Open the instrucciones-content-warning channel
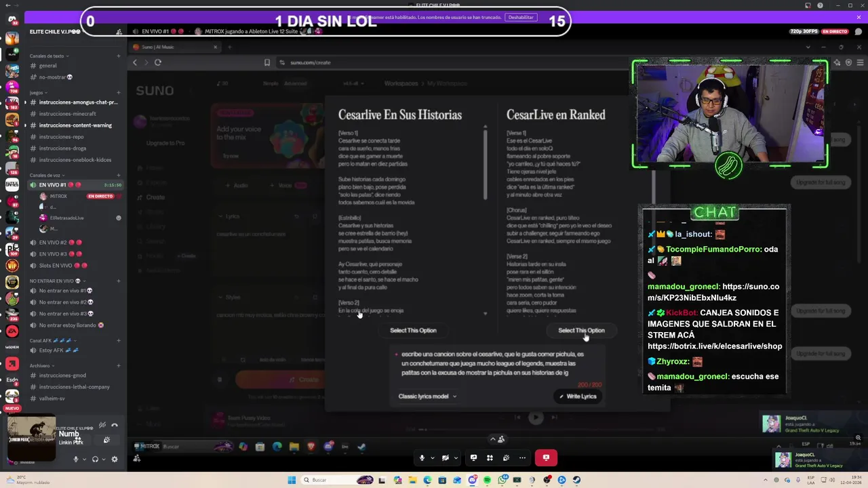The height and width of the screenshot is (488, 868). click(x=75, y=125)
